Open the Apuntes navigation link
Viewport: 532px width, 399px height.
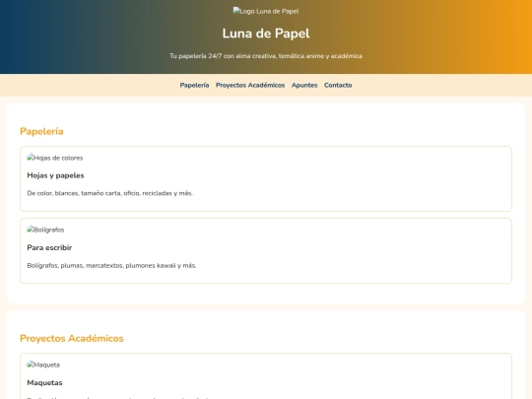(x=304, y=85)
